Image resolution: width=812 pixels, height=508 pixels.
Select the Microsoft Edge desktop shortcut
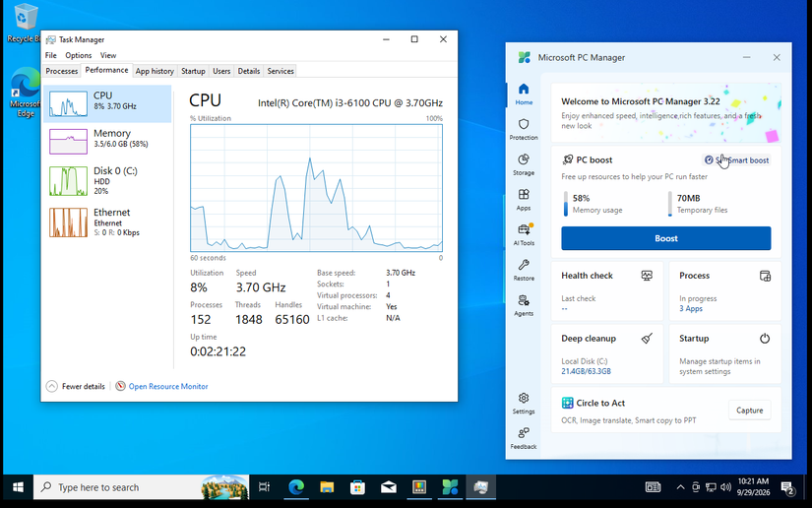pos(25,94)
